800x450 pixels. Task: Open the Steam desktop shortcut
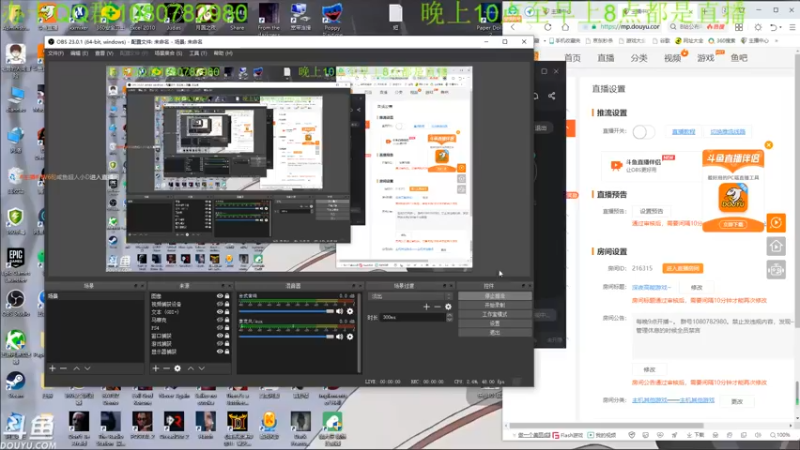click(15, 385)
